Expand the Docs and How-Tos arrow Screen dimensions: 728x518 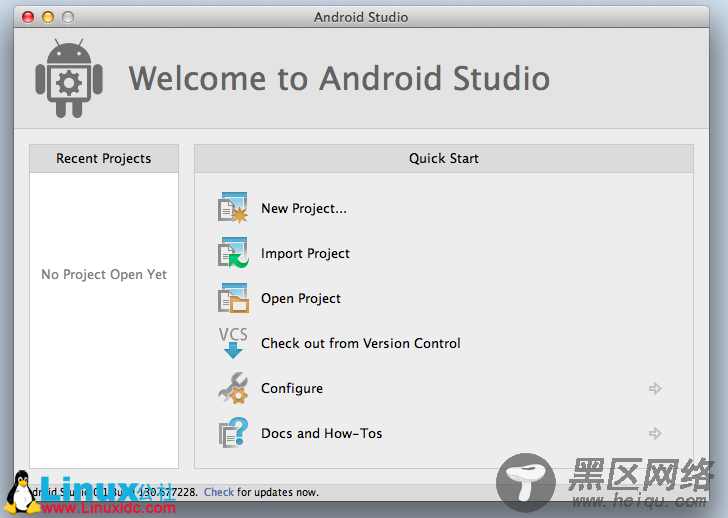[x=655, y=433]
